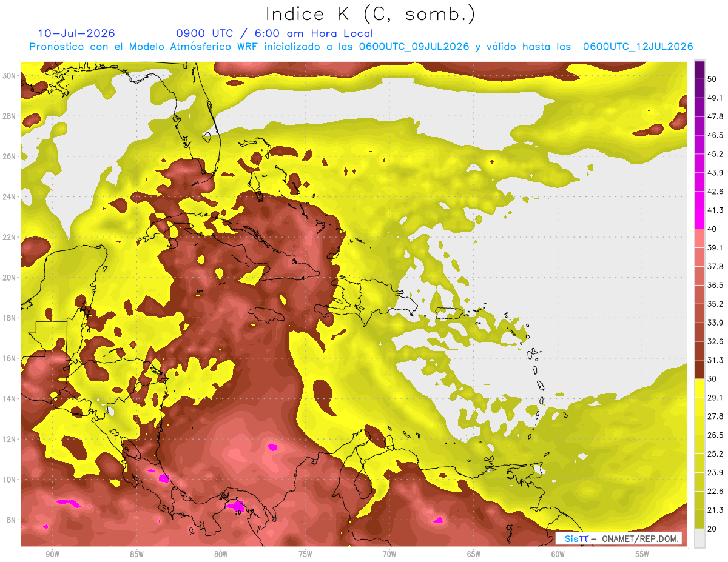Click the colorbar value 32.6
Viewport: 728px width, 562px height.
pyautogui.click(x=715, y=341)
